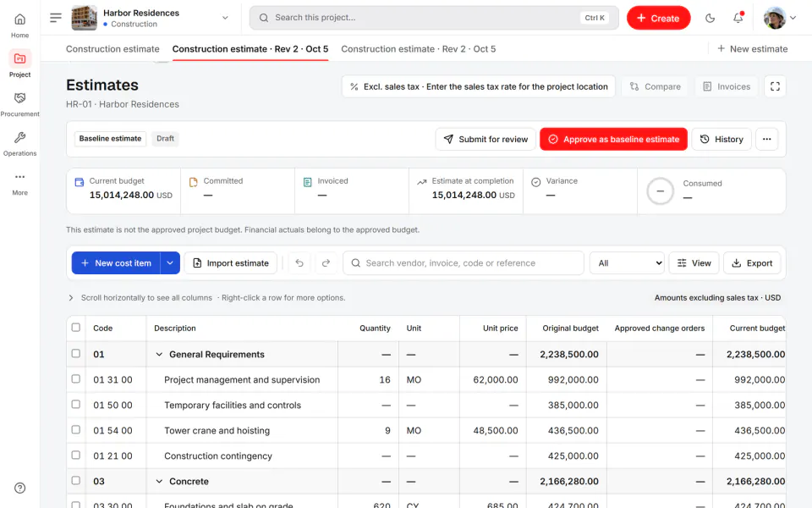Select the active Construction estimate Rev 2 tab
The width and height of the screenshot is (812, 508).
(x=250, y=49)
